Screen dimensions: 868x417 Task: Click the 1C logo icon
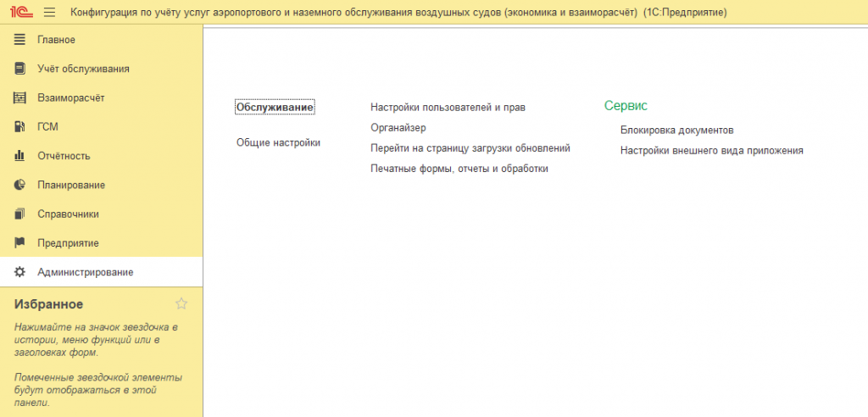[20, 12]
